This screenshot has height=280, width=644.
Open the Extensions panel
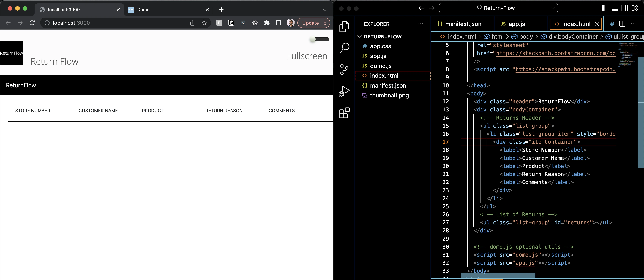pyautogui.click(x=344, y=113)
